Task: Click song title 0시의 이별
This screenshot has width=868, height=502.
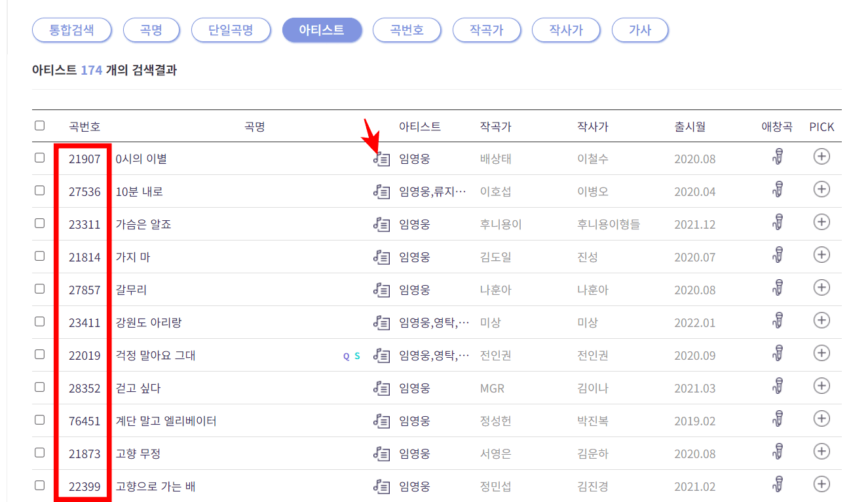Action: click(x=142, y=159)
